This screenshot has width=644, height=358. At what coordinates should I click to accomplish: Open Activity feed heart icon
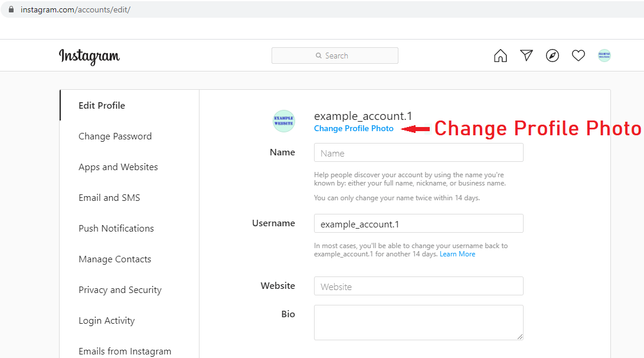578,56
